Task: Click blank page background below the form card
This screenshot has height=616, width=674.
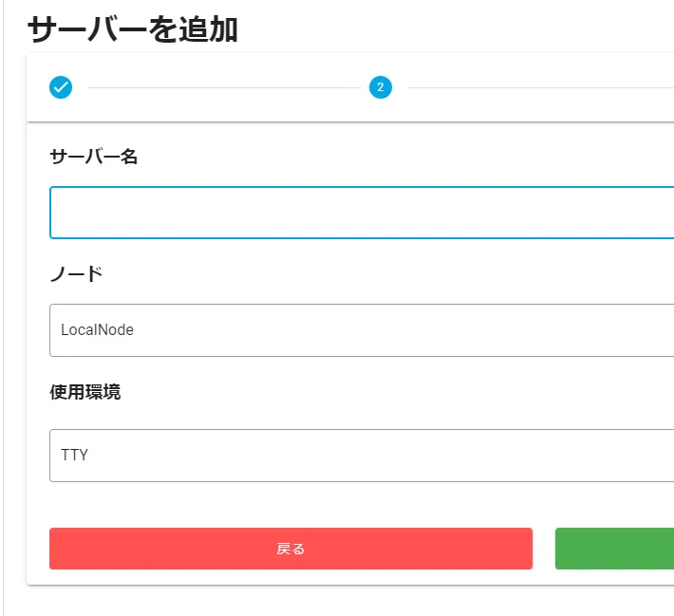Action: tap(332, 602)
